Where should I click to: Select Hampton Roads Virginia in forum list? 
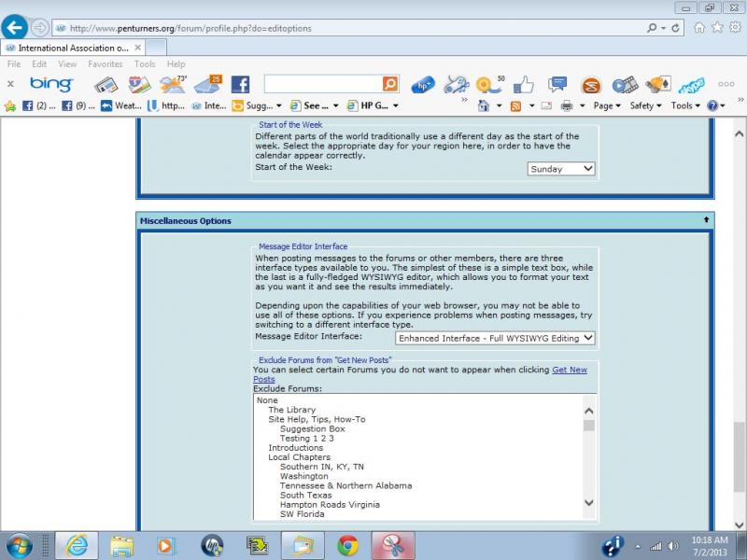click(x=330, y=505)
